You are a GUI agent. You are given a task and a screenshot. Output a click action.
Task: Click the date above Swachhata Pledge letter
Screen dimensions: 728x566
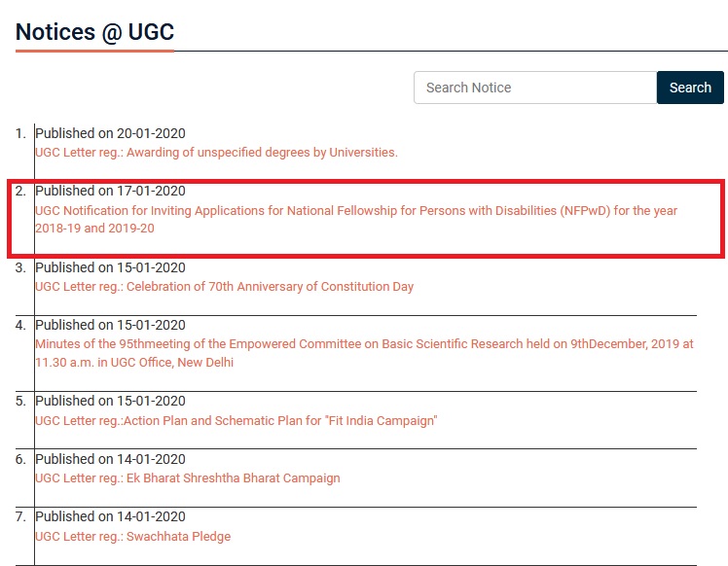(x=111, y=516)
